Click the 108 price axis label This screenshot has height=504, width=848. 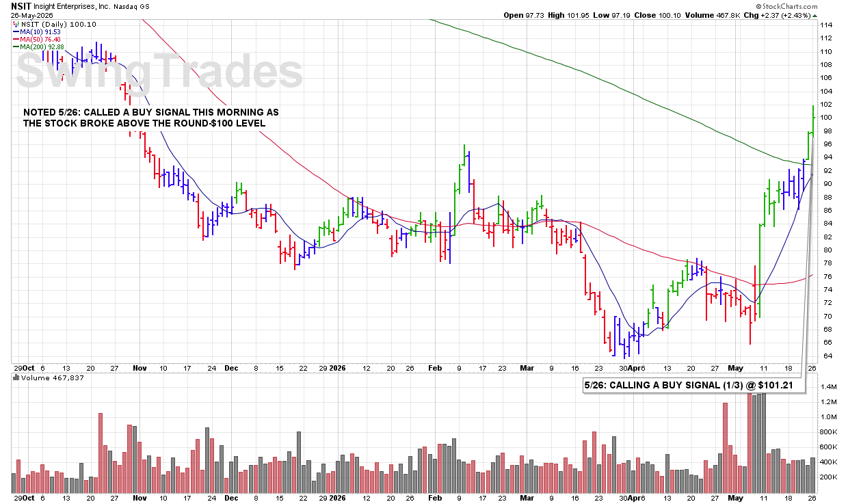pyautogui.click(x=826, y=64)
